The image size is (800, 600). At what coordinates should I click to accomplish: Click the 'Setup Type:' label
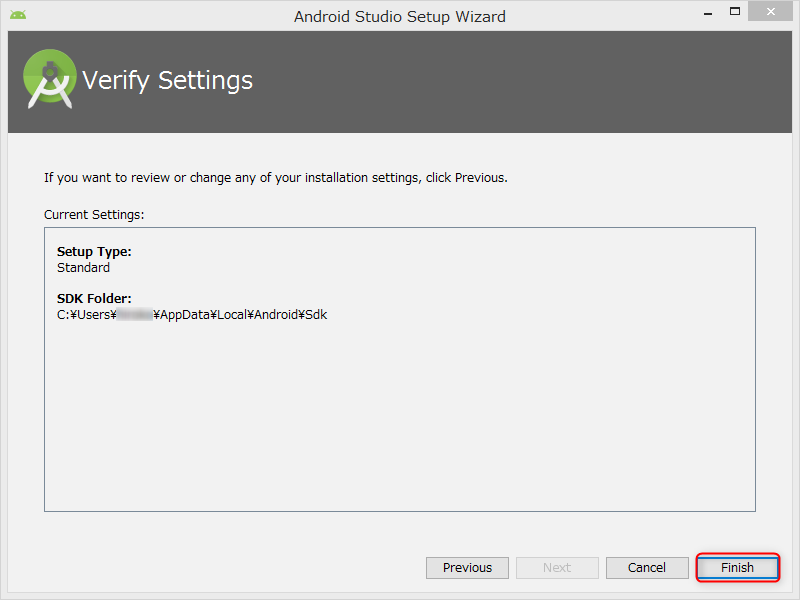click(94, 252)
